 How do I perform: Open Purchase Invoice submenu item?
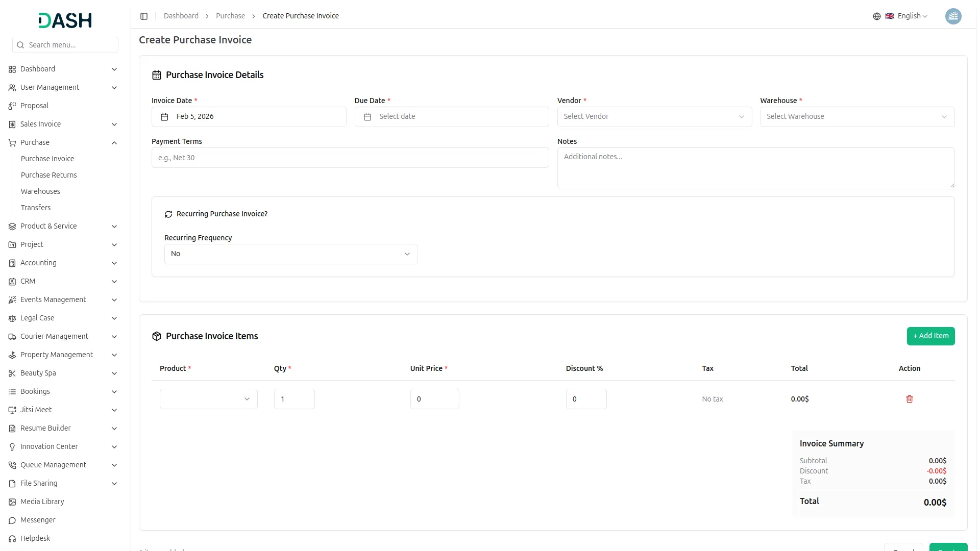point(47,159)
